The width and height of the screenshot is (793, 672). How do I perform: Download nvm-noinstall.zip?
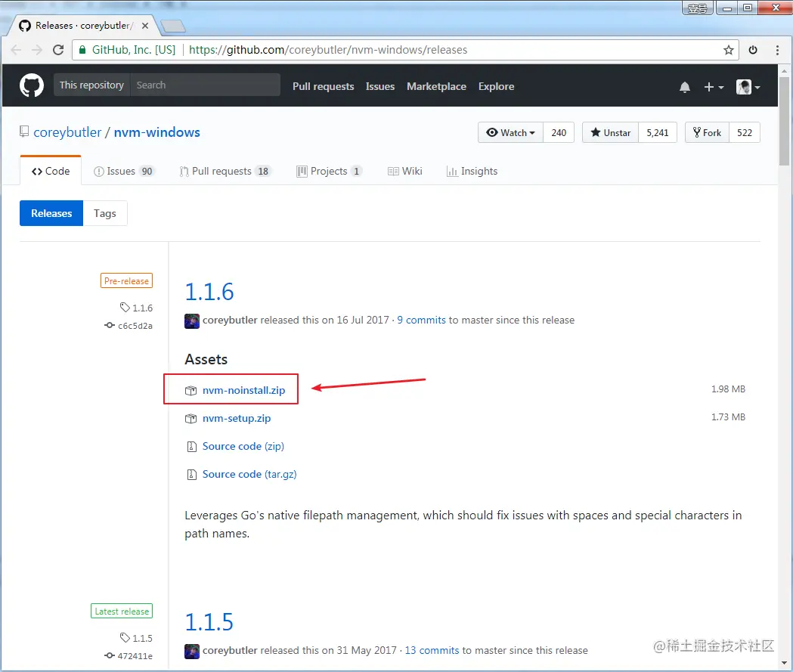coord(243,390)
